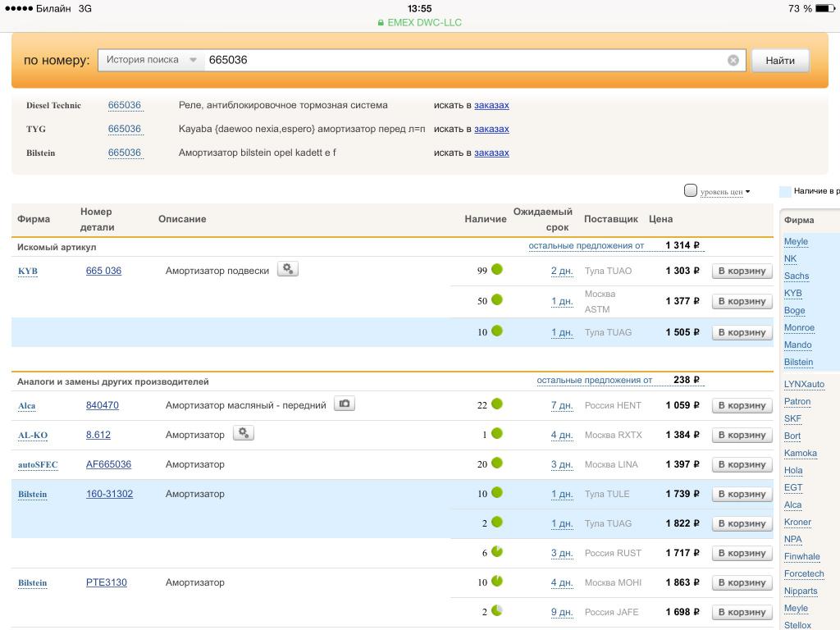Open part number 160-31302 link

(x=109, y=493)
